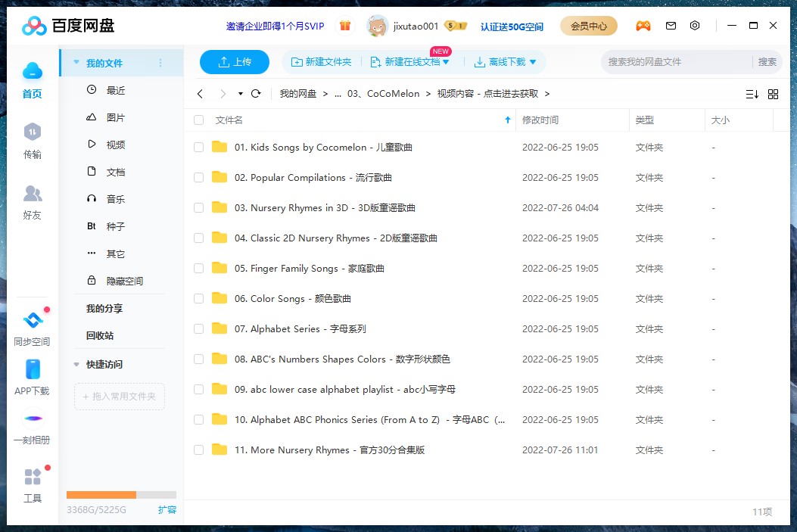Click the 上传 upload button
This screenshot has height=532, width=797.
pos(235,62)
